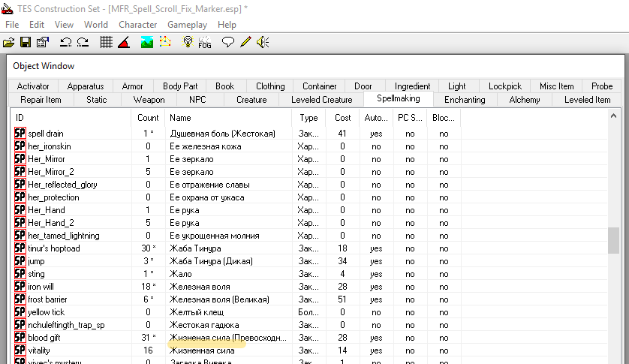Toggle path grid editing icon
629x364 pixels.
point(165,42)
